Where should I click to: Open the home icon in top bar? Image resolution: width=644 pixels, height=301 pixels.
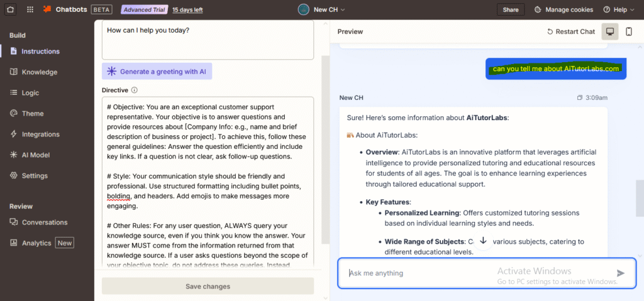(x=10, y=9)
